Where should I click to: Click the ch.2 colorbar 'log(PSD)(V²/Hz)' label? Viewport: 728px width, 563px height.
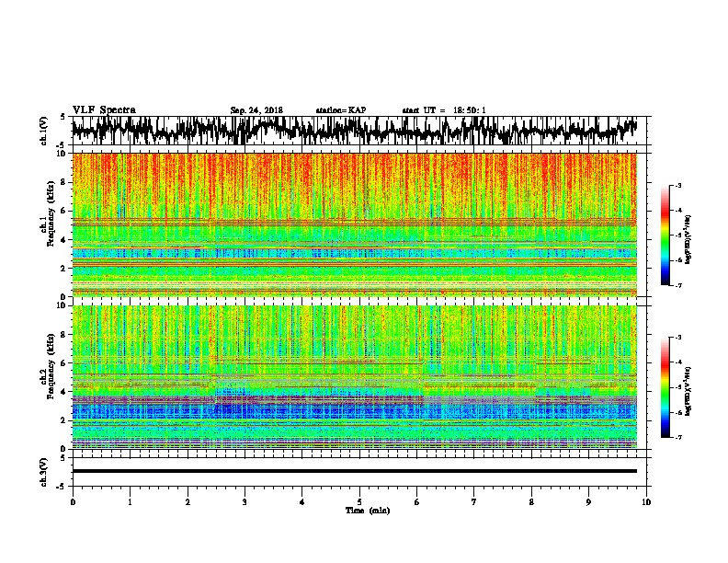pyautogui.click(x=688, y=391)
